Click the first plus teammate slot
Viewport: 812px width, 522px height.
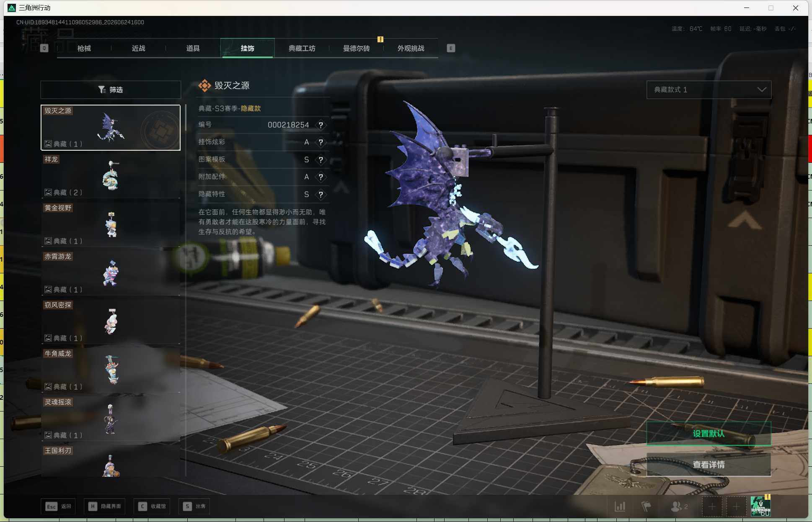click(712, 507)
